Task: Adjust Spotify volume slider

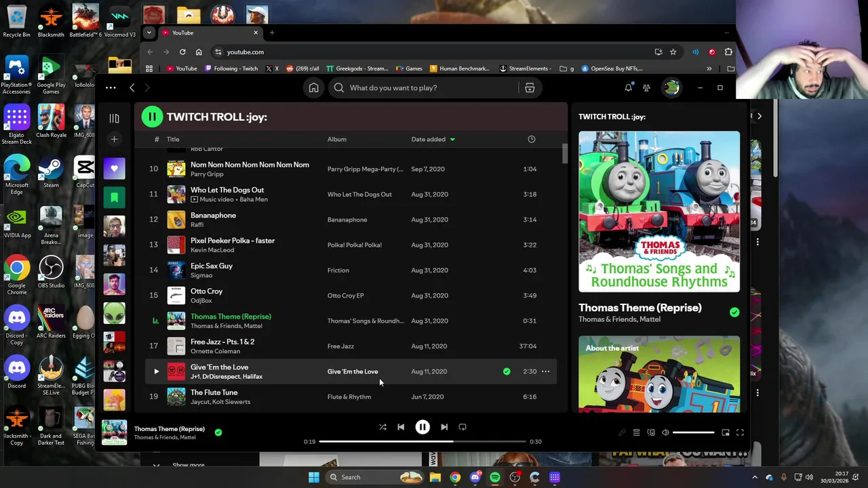Action: click(694, 432)
